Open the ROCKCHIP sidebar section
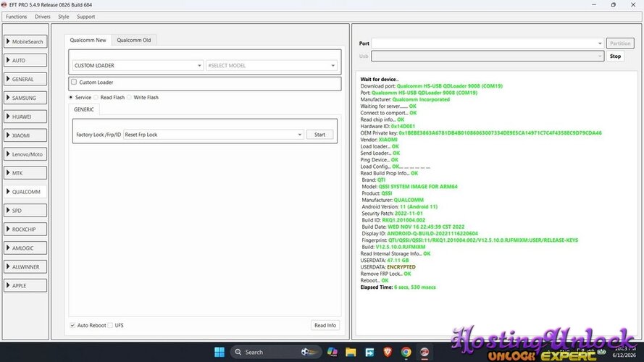 click(x=25, y=230)
